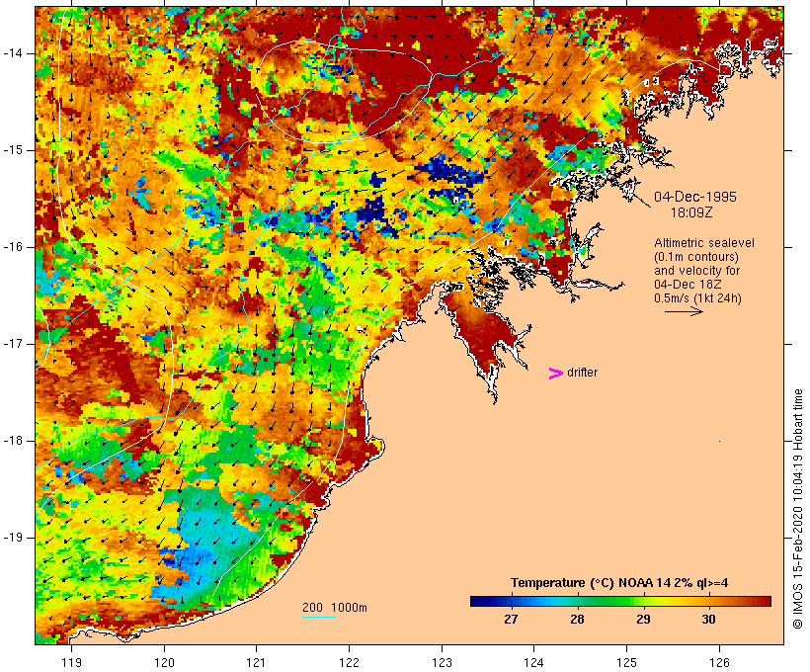Click the "04-Dec-1995" date text
Viewport: 810px width, 672px height.
(695, 197)
